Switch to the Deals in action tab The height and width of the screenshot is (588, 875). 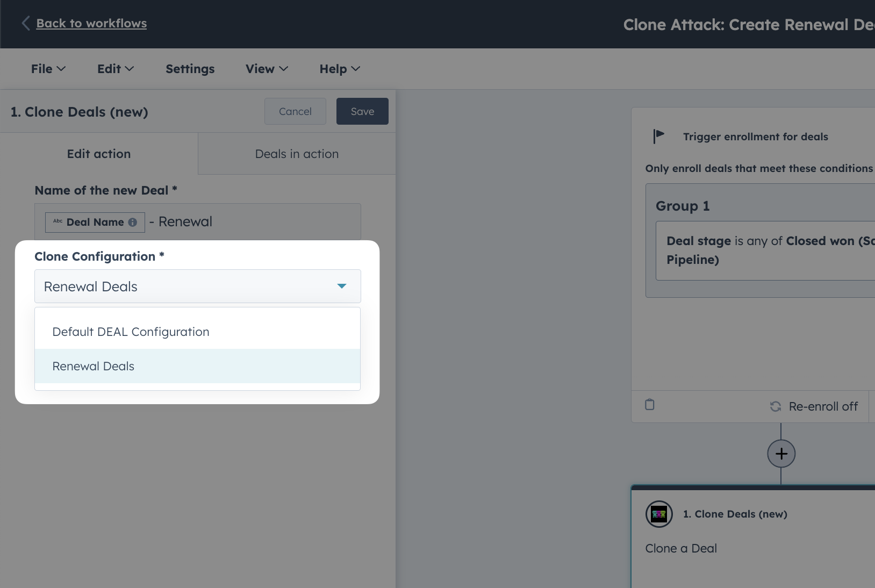pyautogui.click(x=296, y=154)
